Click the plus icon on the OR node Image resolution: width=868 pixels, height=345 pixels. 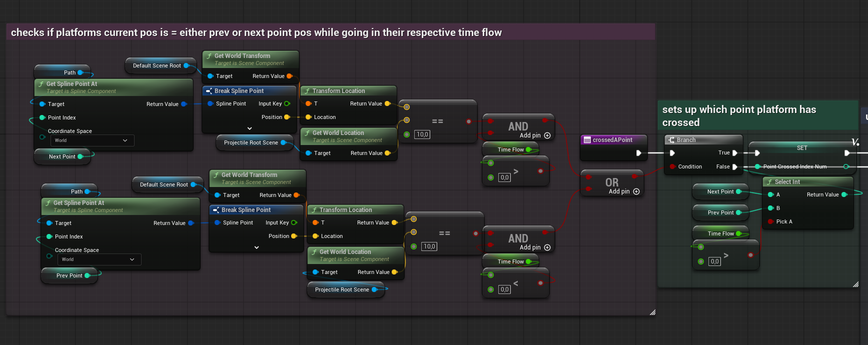coord(636,191)
